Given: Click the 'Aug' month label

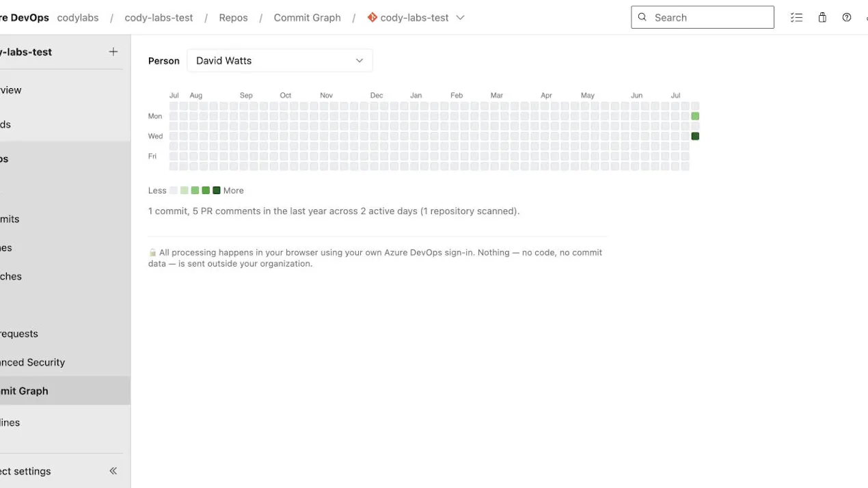Looking at the screenshot, I should tap(196, 96).
